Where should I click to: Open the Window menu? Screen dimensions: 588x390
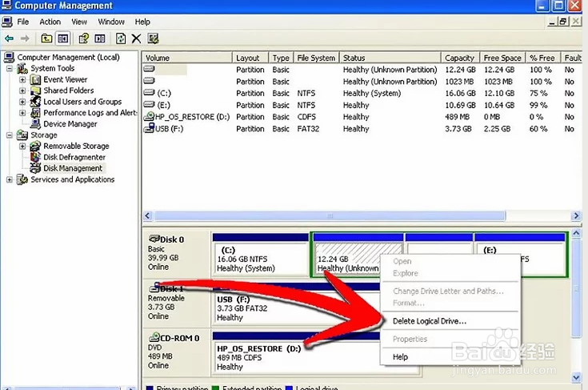coord(111,22)
